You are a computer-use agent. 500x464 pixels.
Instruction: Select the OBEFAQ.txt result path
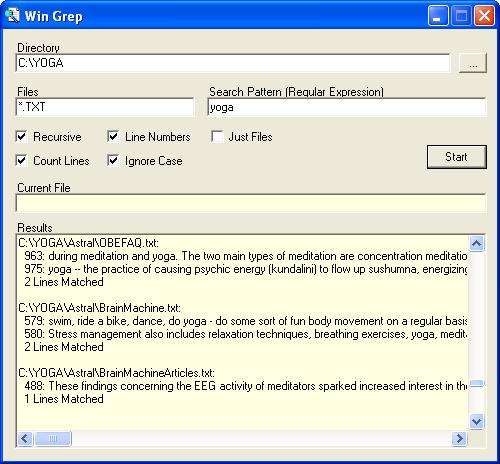89,243
